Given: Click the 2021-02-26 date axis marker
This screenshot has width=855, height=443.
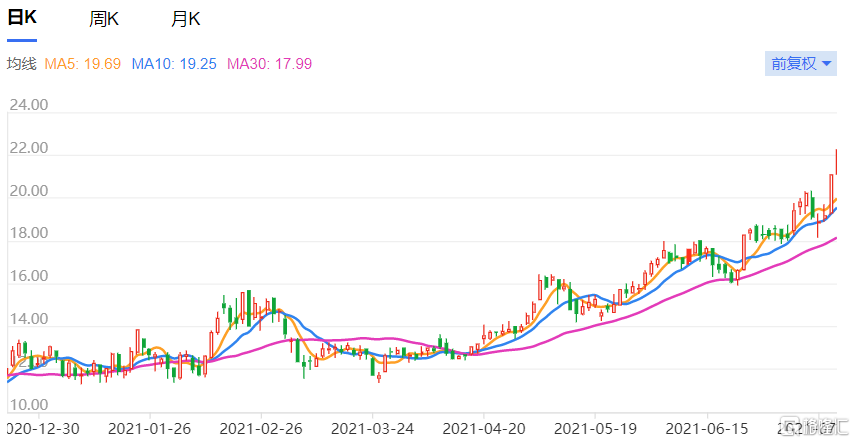Looking at the screenshot, I should coord(261,428).
